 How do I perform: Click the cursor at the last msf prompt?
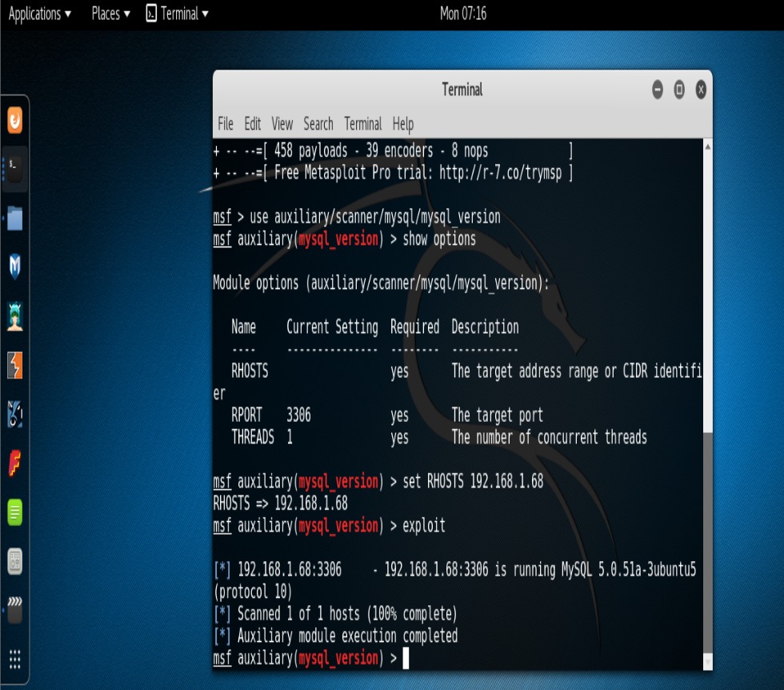tap(406, 658)
